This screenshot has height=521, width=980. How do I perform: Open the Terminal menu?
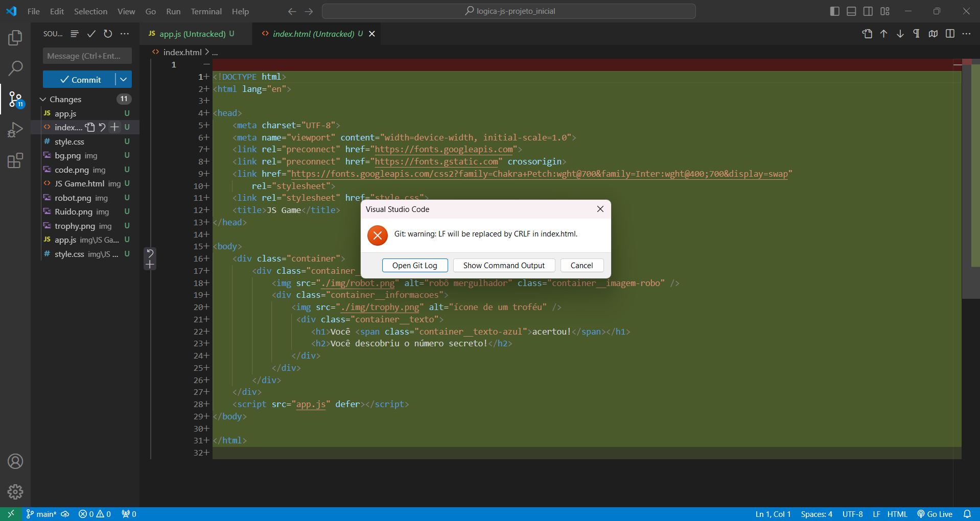(206, 11)
